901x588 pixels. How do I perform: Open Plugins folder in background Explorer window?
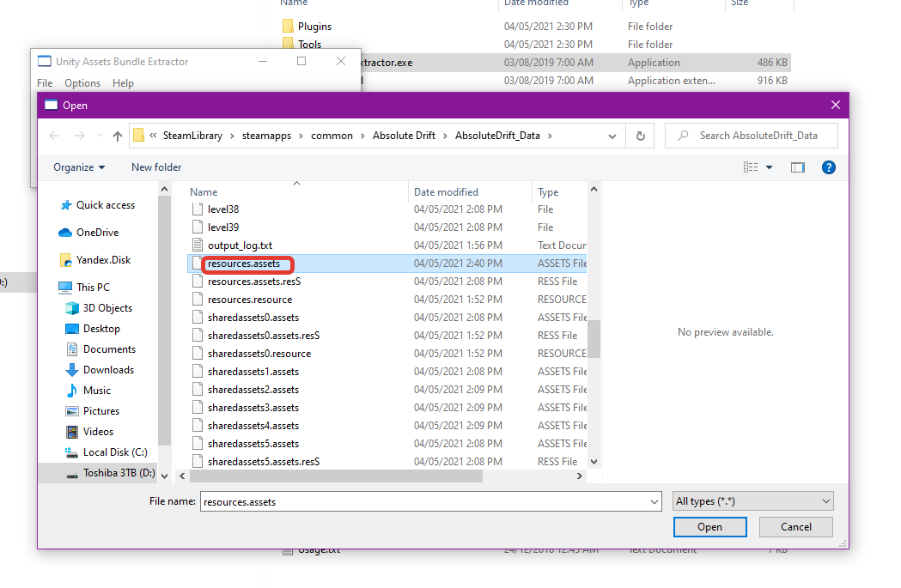coord(307,27)
